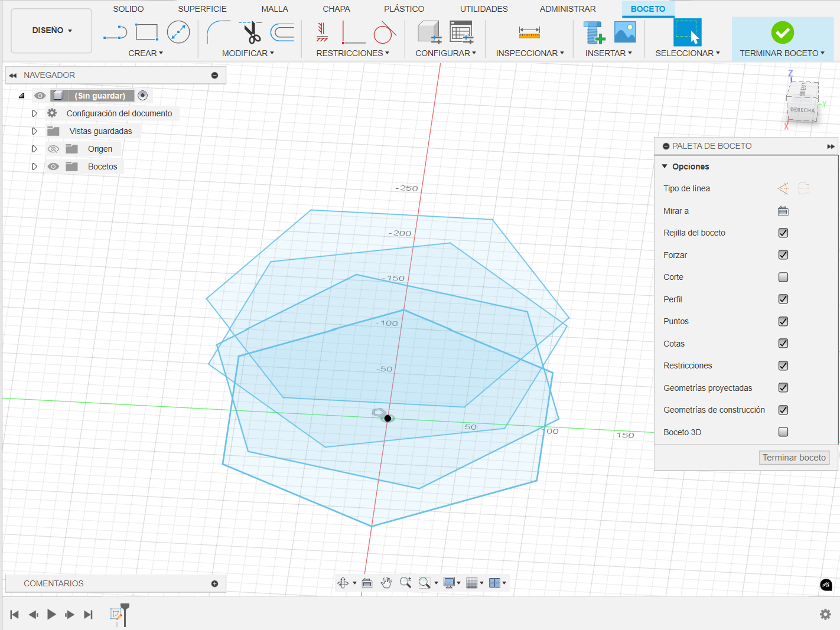Collapse the Opciones section
Image resolution: width=840 pixels, height=630 pixels.
click(x=665, y=167)
